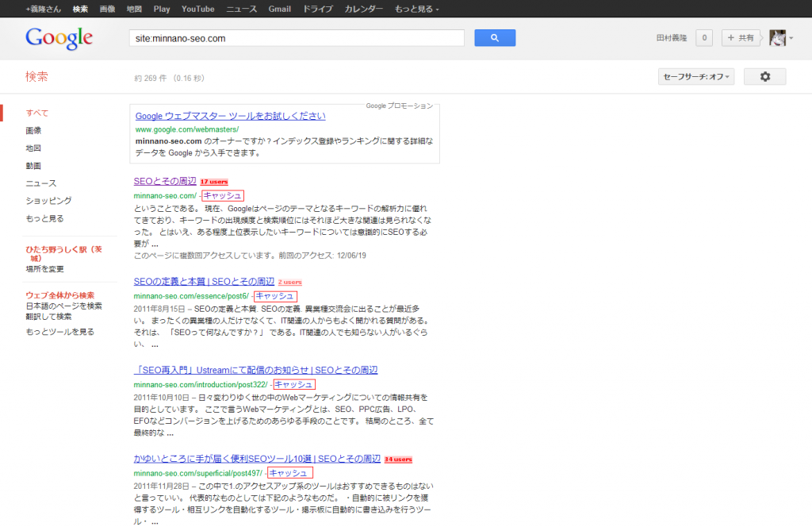812x527 pixels.
Task: Open ニュース in the top bar
Action: (241, 9)
